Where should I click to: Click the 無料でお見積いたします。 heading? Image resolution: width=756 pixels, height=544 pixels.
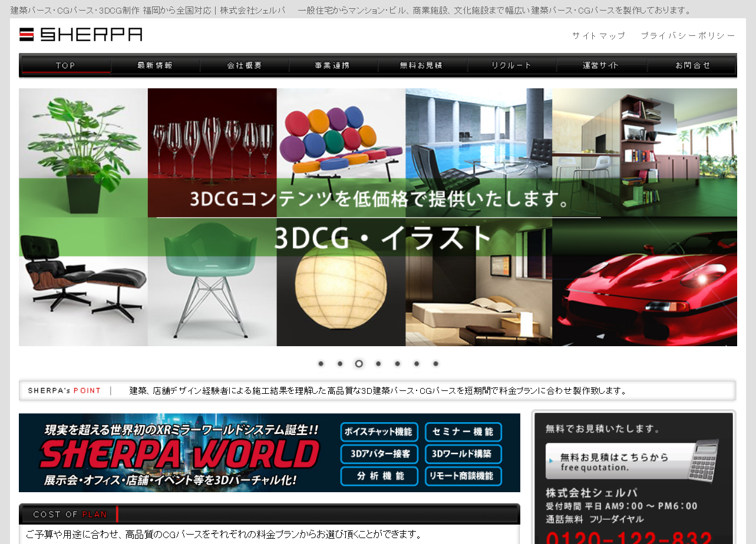603,428
